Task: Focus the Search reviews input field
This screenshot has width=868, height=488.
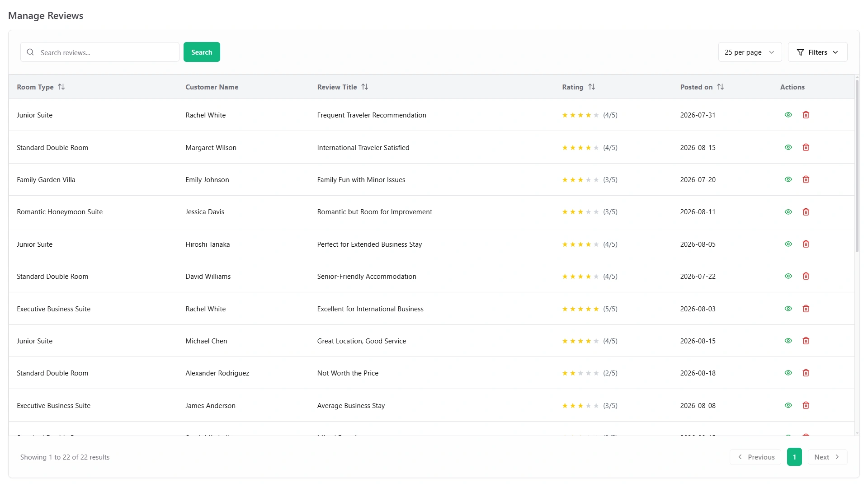Action: 100,52
